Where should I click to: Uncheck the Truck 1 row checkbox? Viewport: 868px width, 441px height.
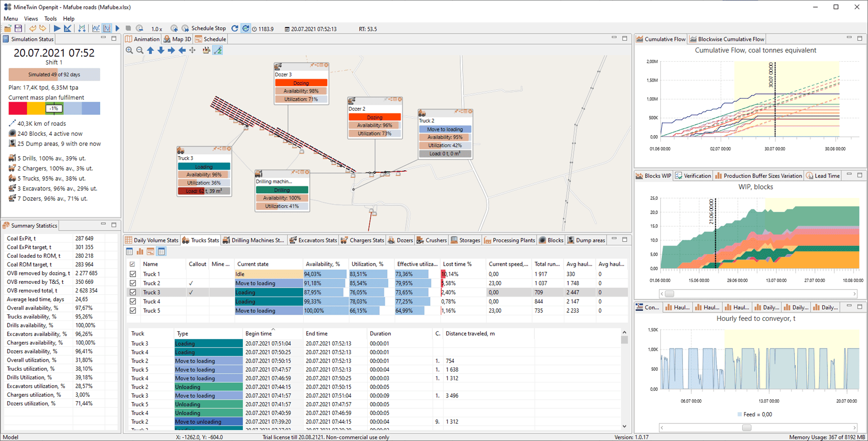coord(133,274)
